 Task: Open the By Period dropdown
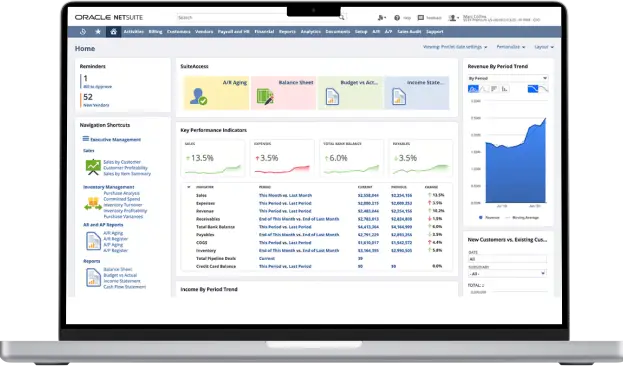click(508, 78)
